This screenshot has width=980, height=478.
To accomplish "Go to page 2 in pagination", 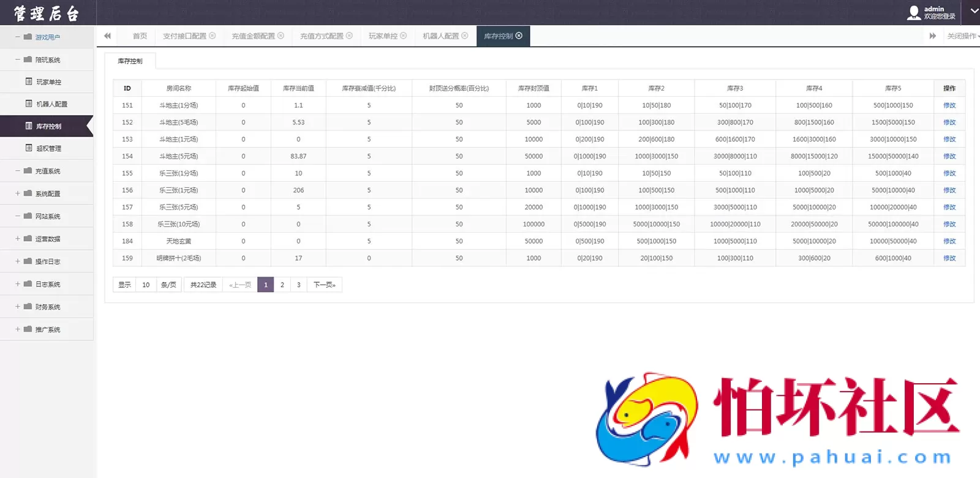I will click(282, 285).
